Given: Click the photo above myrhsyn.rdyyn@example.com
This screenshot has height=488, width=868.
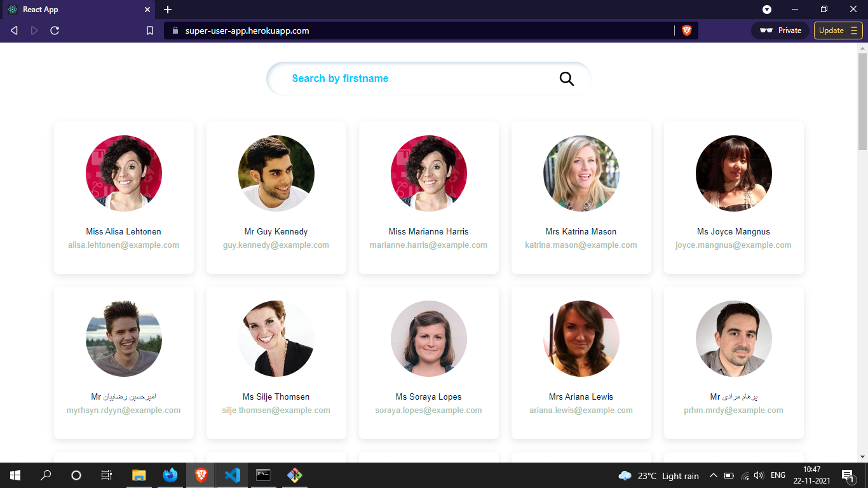Looking at the screenshot, I should 124,339.
